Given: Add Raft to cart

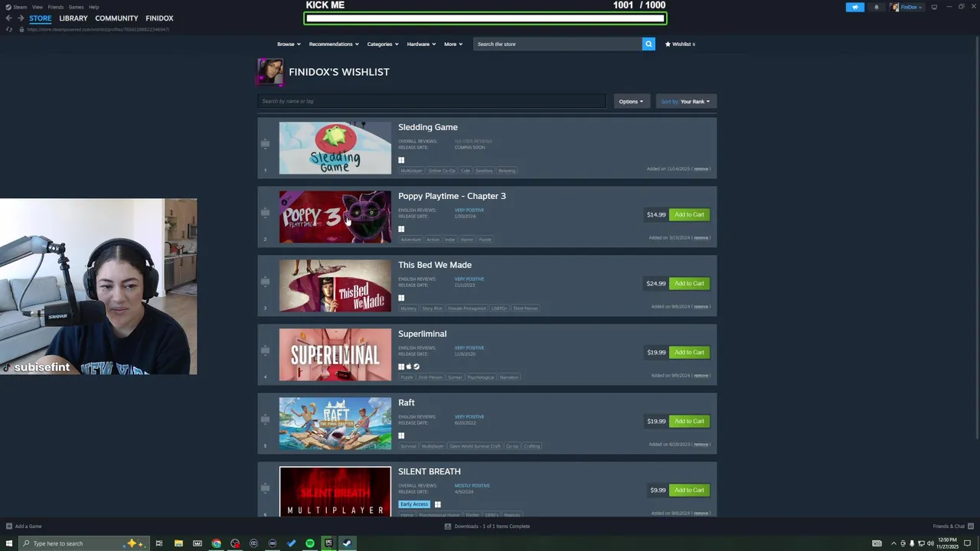Looking at the screenshot, I should tap(689, 421).
